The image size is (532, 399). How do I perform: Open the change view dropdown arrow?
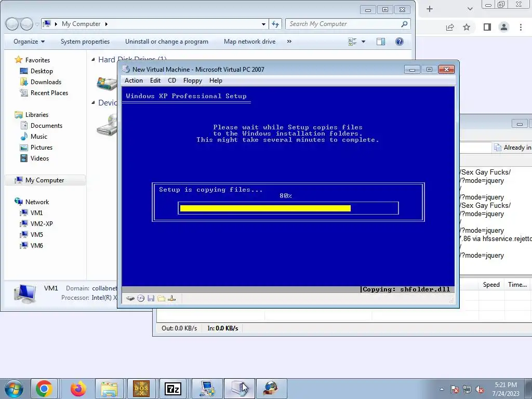coord(363,42)
